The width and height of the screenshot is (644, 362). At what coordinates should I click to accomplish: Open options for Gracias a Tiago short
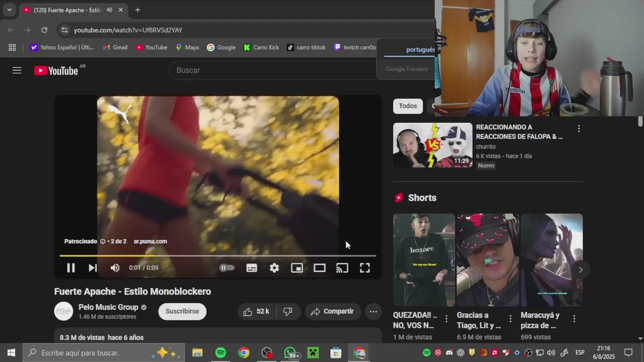point(510,319)
